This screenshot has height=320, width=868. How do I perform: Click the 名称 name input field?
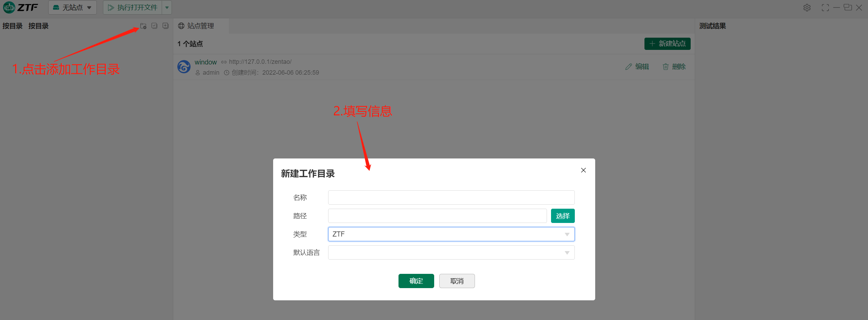(451, 197)
